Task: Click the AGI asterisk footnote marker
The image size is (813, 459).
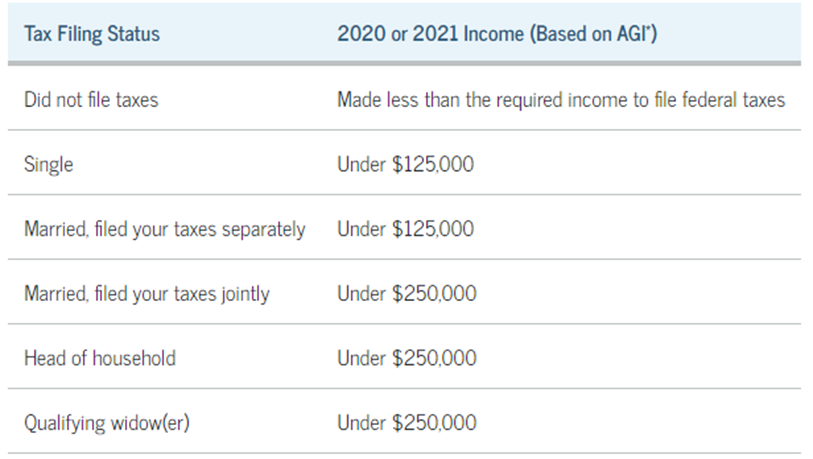Action: [647, 29]
